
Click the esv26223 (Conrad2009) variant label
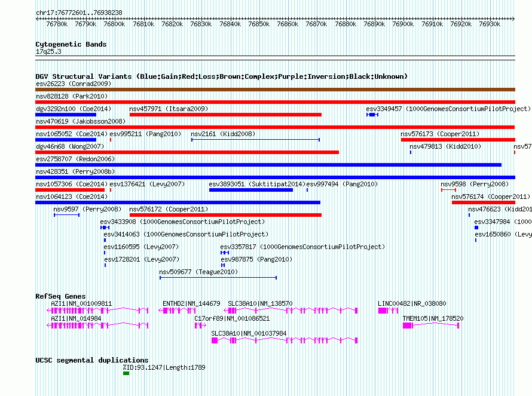click(x=74, y=84)
